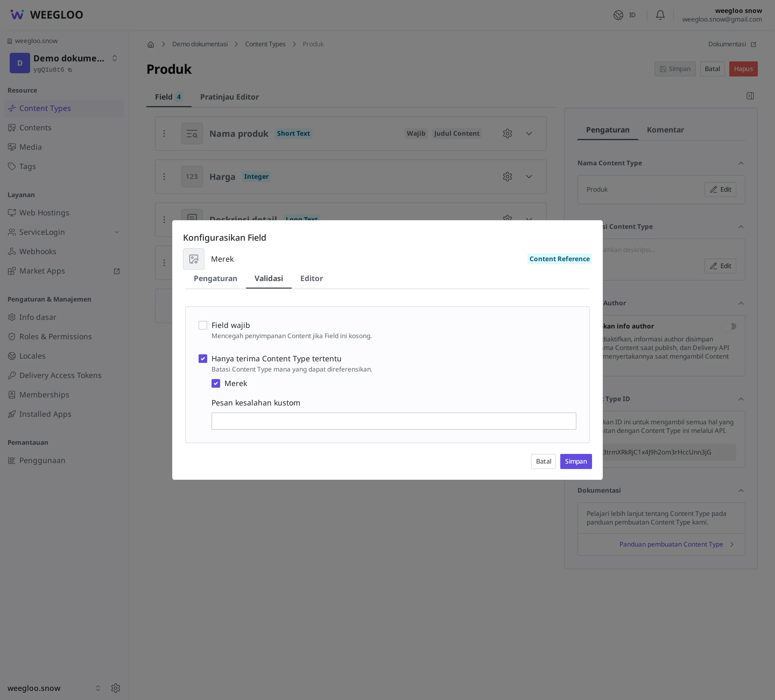The image size is (775, 700).
Task: Expand the Harga field row
Action: point(529,177)
